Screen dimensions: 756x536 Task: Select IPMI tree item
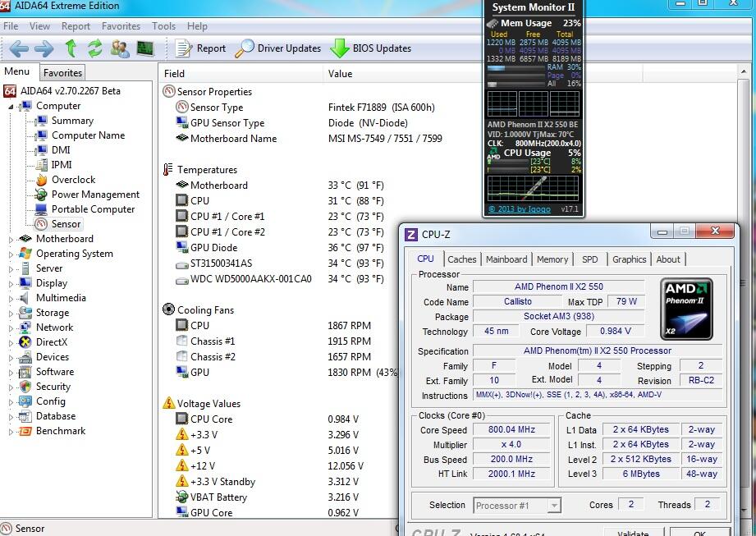click(62, 165)
